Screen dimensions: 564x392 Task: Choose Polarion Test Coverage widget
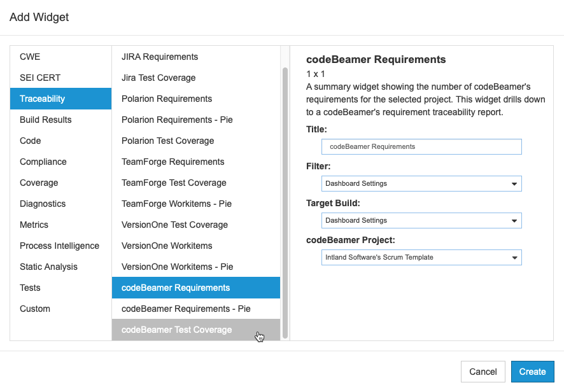pyautogui.click(x=196, y=141)
